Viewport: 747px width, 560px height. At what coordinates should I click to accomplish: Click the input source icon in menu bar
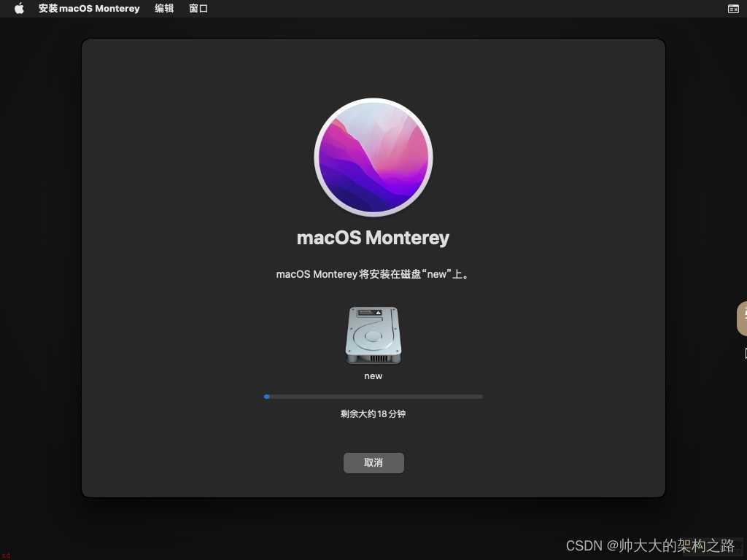(x=733, y=9)
